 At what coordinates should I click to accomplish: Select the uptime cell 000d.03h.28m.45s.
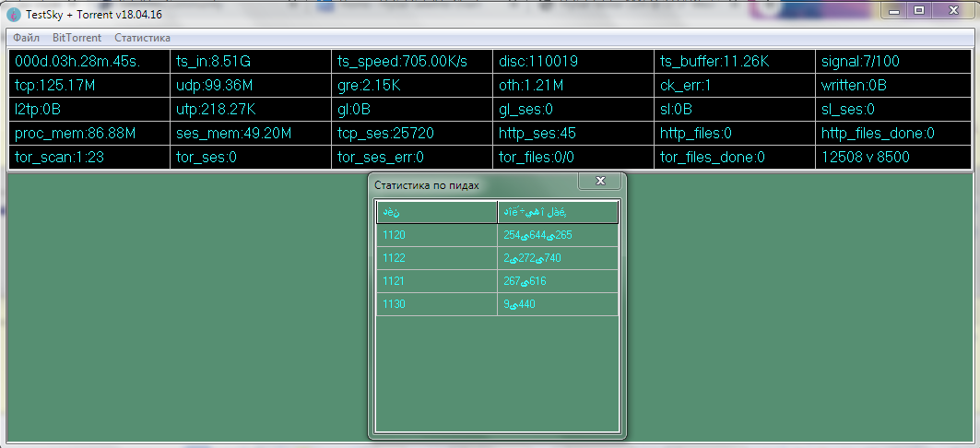(89, 61)
